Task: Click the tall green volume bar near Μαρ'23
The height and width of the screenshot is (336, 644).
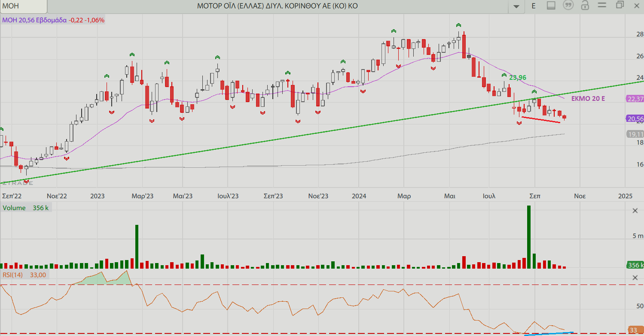Action: tap(137, 247)
